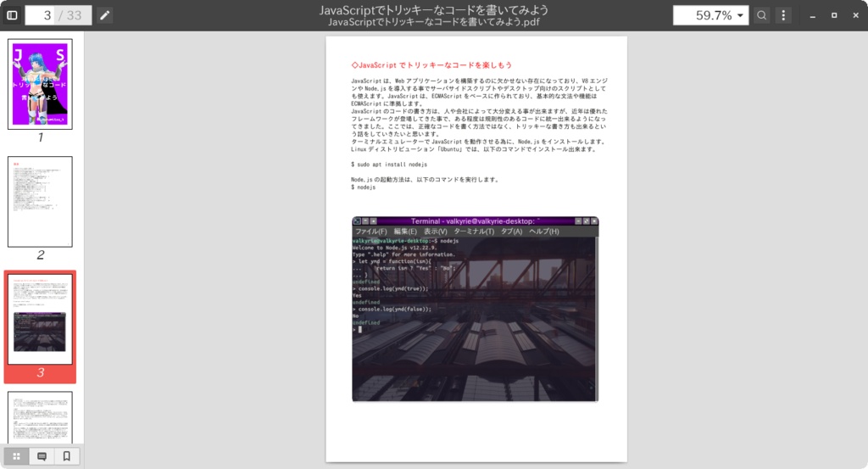Screen dimensions: 868x469
Task: Click the embedded Terminal screenshot title bar
Action: (475, 221)
